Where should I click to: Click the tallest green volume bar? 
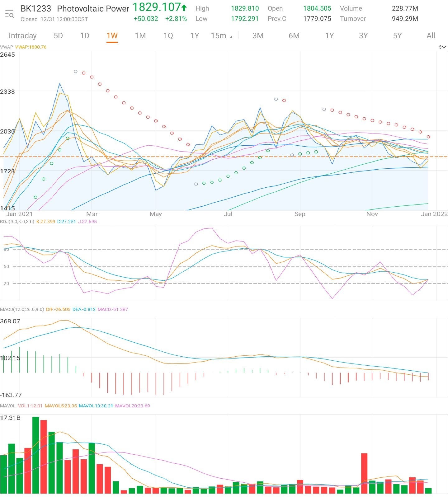tap(35, 455)
